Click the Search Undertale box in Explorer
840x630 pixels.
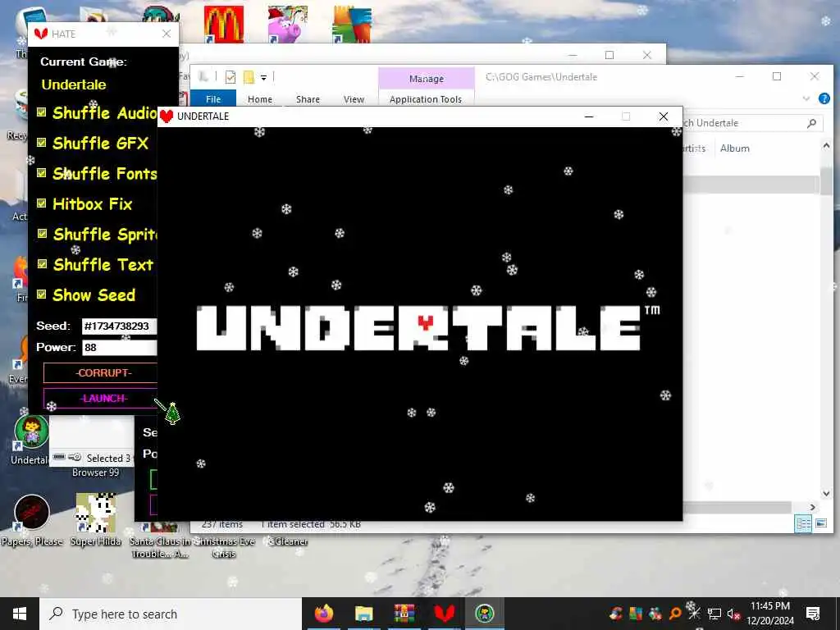[753, 123]
